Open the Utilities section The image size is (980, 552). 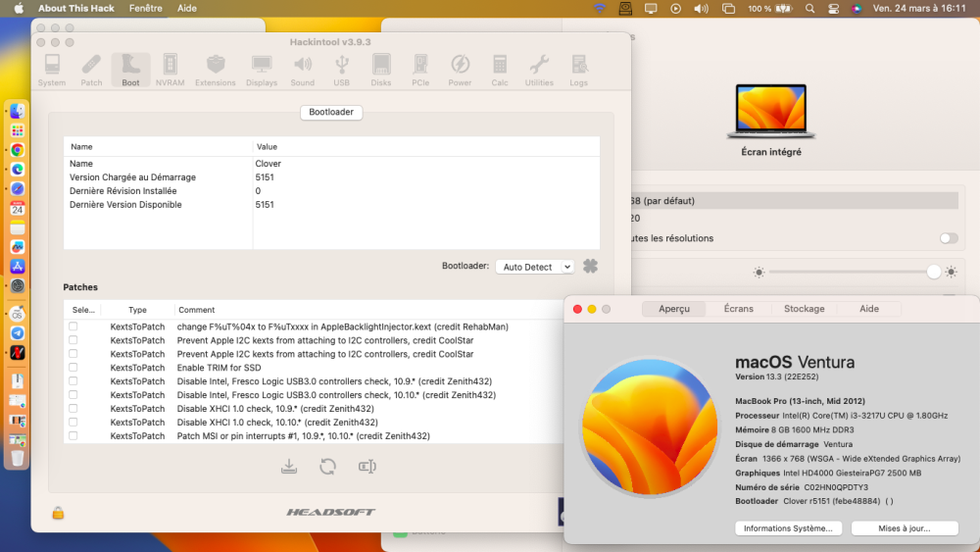539,70
